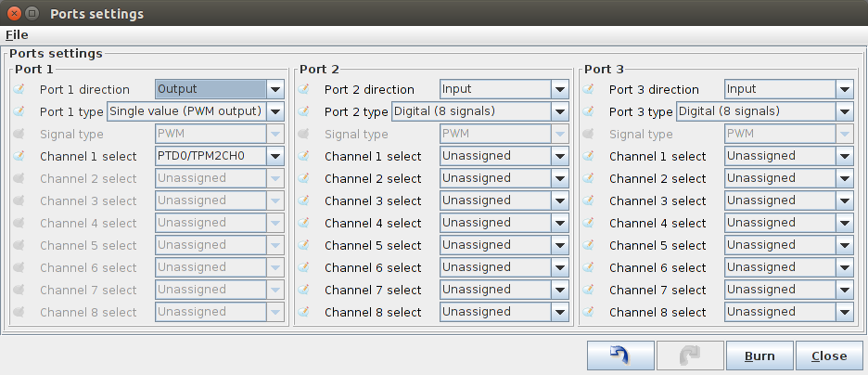Click the undo arrow button
Screen dimensions: 868x375
pos(619,356)
